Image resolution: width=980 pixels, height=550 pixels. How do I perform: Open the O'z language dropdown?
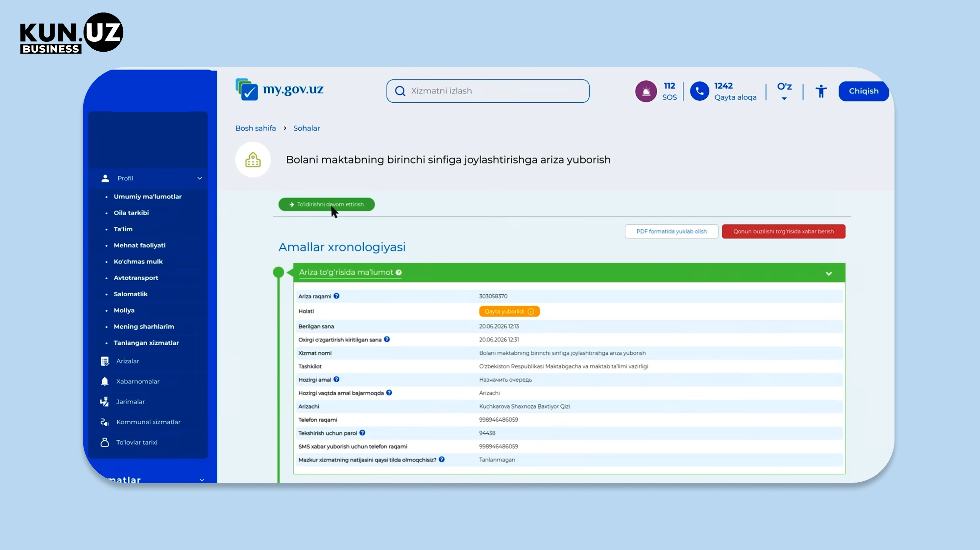coord(784,91)
